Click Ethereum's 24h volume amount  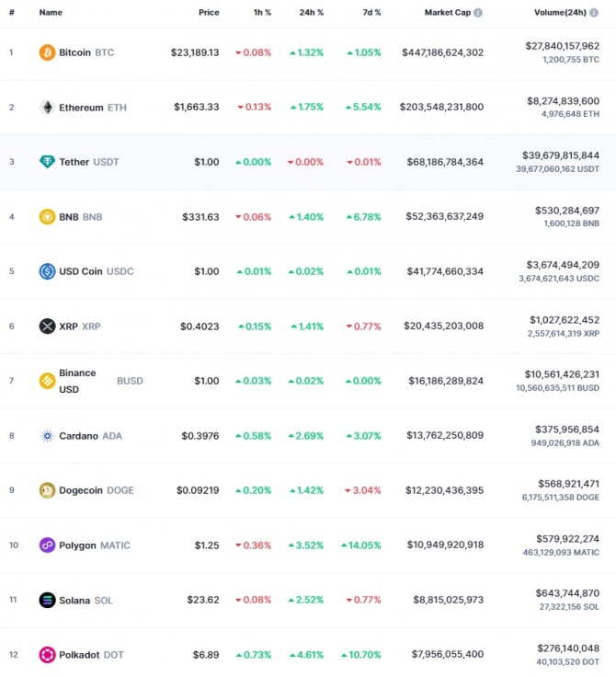pos(563,101)
